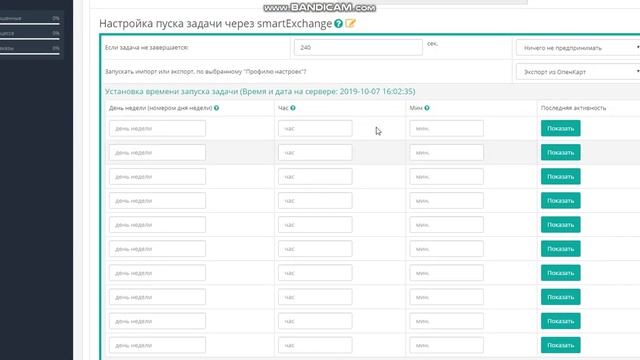
Task: Click 'Настройка пуска задачи через smartExchange' title
Action: [216, 24]
